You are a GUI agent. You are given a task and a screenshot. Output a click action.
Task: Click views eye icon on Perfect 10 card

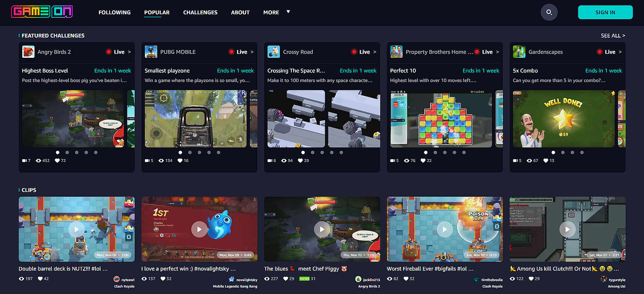click(406, 161)
